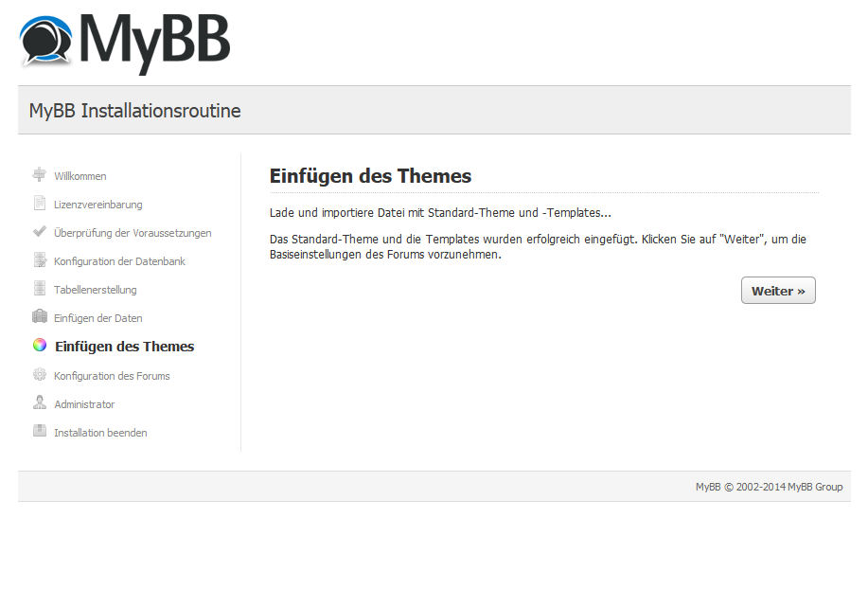Click the document icon beside Lizenzvereinbarung
Viewport: 868px width, 589px height.
point(40,204)
